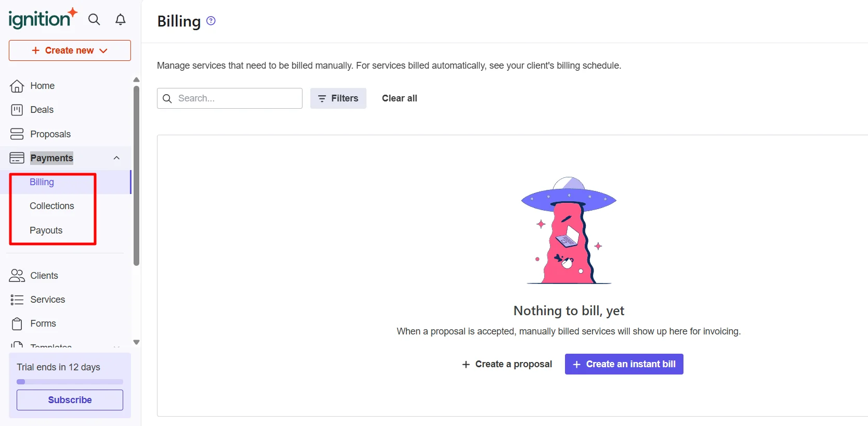Focus the billing Search field
The width and height of the screenshot is (868, 426).
[x=236, y=98]
